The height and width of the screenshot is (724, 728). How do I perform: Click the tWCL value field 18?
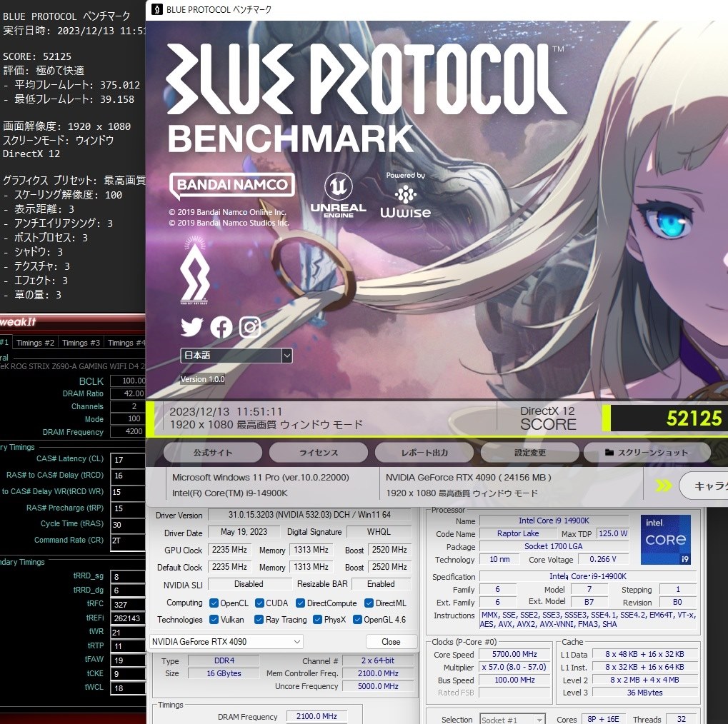(128, 688)
